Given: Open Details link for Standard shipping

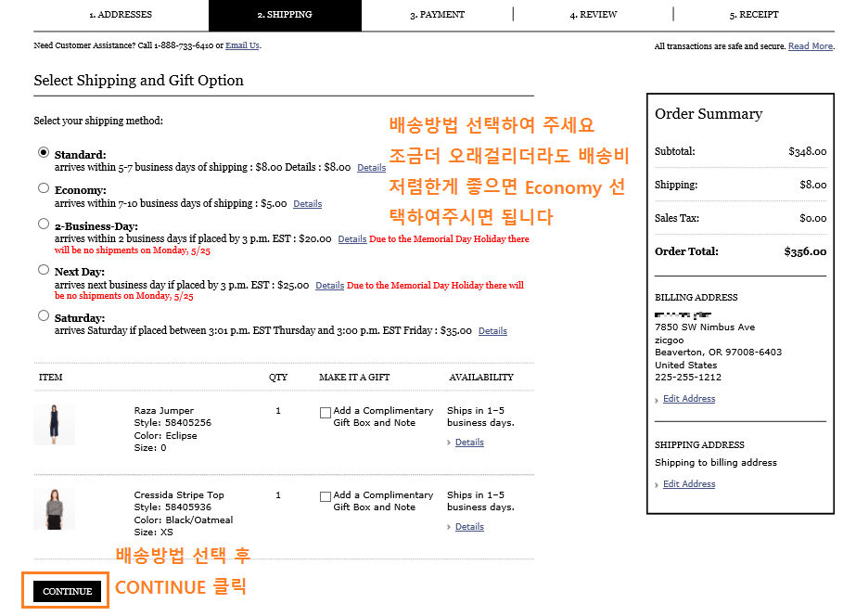Looking at the screenshot, I should pos(371,168).
